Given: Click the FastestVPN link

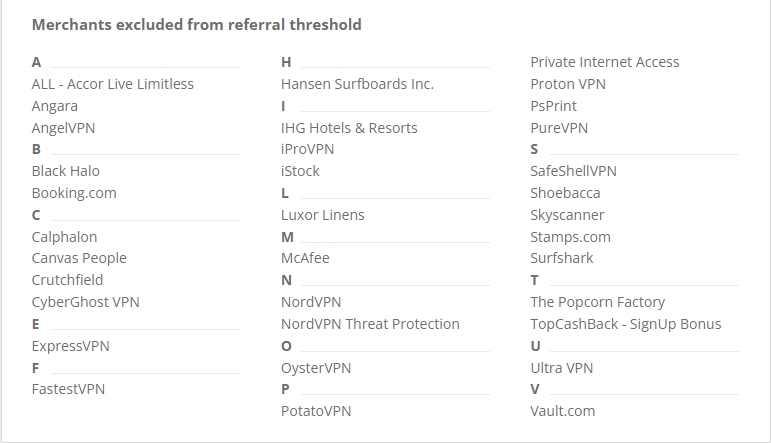Looking at the screenshot, I should (x=68, y=389).
